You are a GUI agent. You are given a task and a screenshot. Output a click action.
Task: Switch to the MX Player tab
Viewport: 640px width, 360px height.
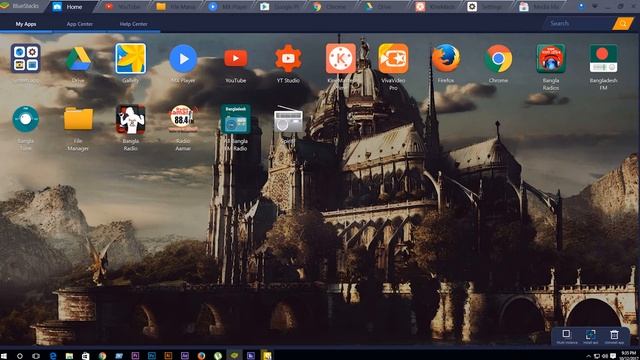pos(227,7)
